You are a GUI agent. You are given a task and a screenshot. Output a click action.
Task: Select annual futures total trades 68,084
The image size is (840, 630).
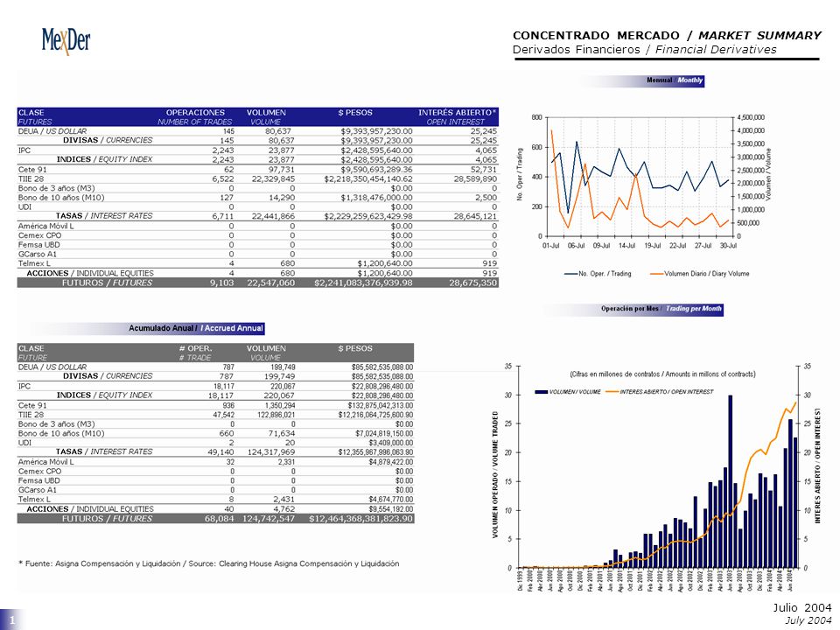click(x=219, y=519)
